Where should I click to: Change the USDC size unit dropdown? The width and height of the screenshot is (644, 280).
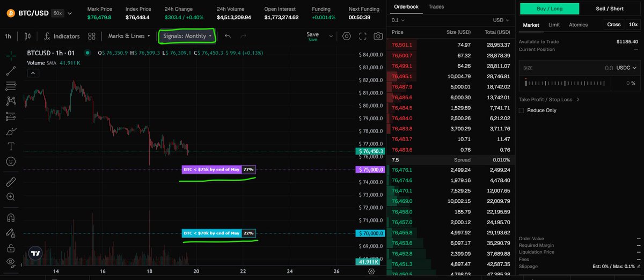point(627,68)
